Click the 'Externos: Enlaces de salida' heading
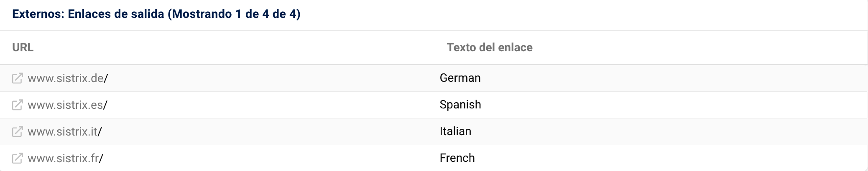The width and height of the screenshot is (868, 171). (88, 14)
